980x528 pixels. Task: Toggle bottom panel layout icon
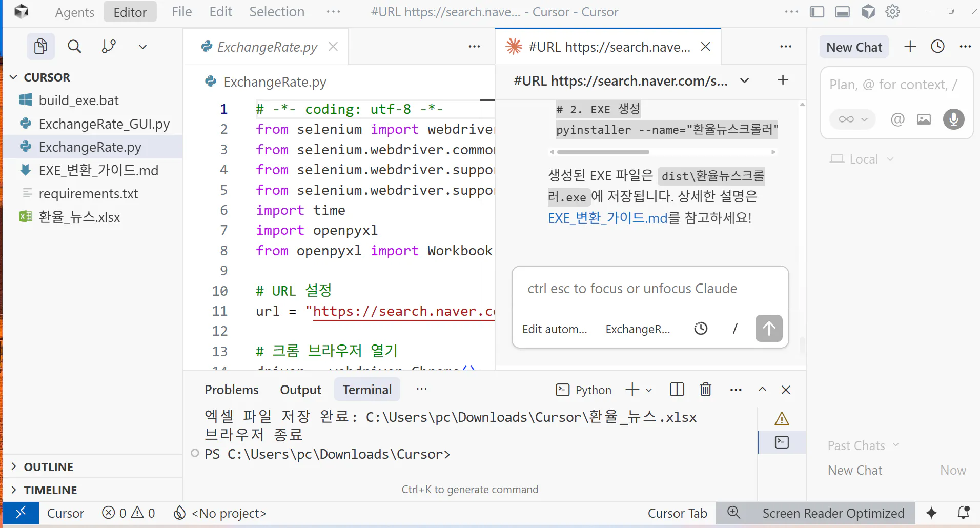point(842,12)
